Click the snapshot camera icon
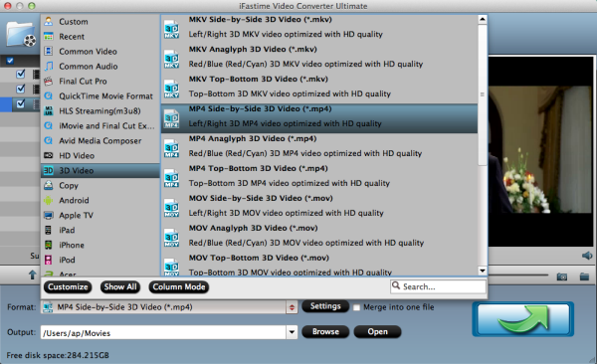 (x=561, y=276)
